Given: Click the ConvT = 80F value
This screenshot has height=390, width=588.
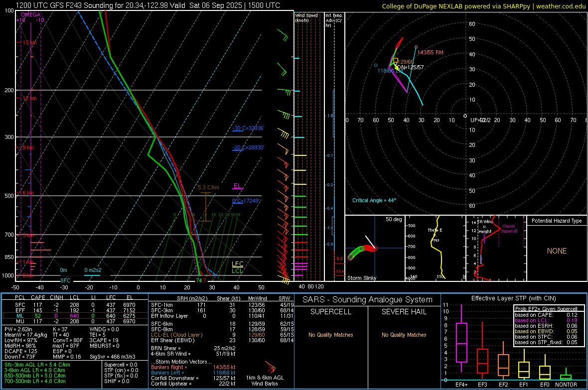Looking at the screenshot, I should coord(68,340).
